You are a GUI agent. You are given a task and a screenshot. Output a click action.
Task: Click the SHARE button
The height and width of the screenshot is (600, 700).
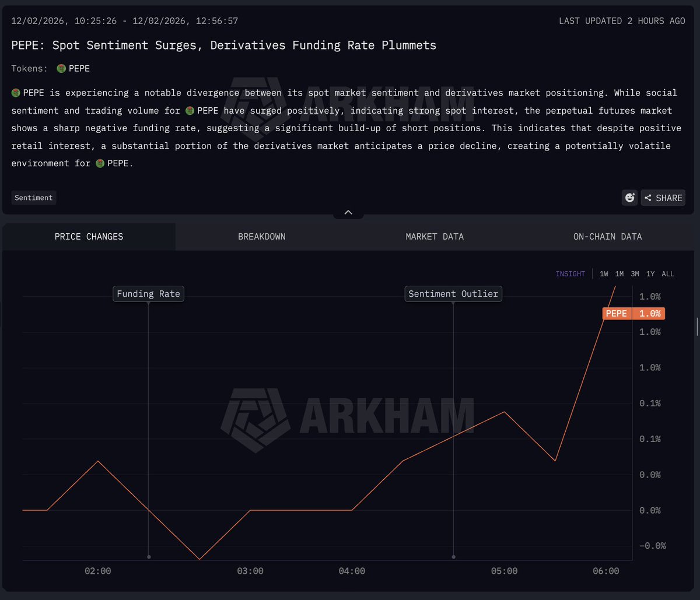pyautogui.click(x=663, y=198)
